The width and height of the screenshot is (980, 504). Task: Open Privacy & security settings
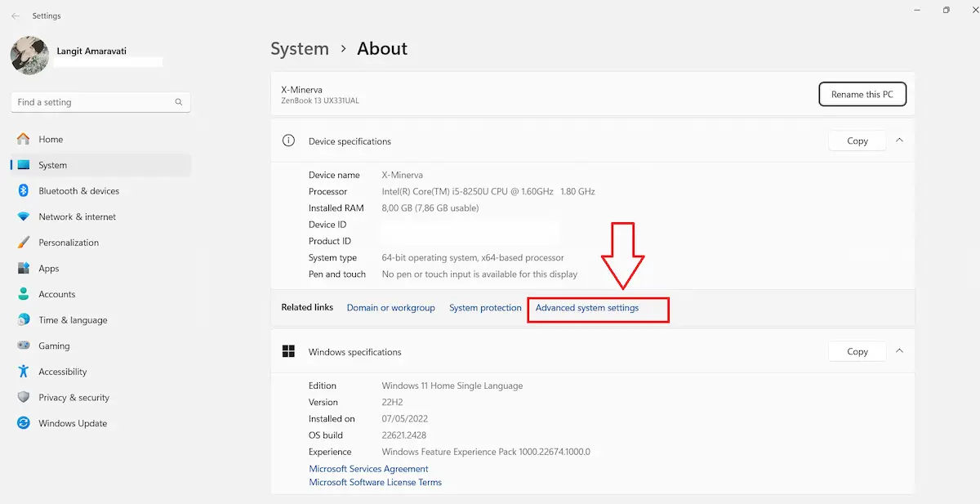point(100,398)
